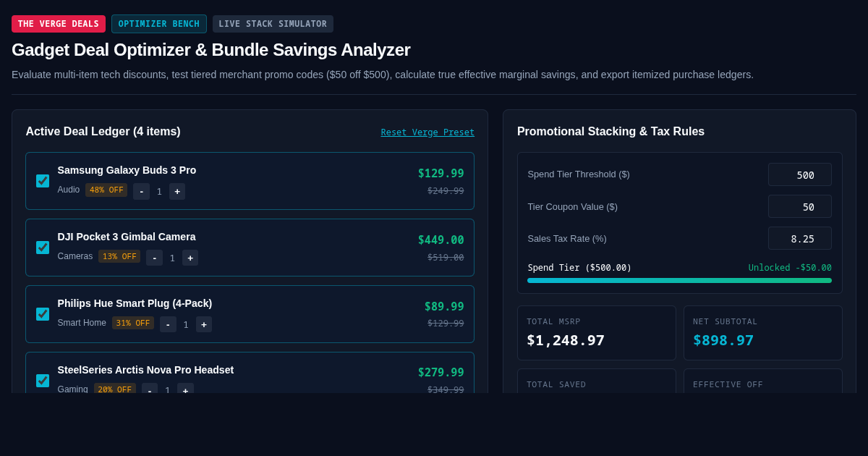Click the Unlocked -$50.00 status text
Screen dimensions: 868x456
point(790,268)
